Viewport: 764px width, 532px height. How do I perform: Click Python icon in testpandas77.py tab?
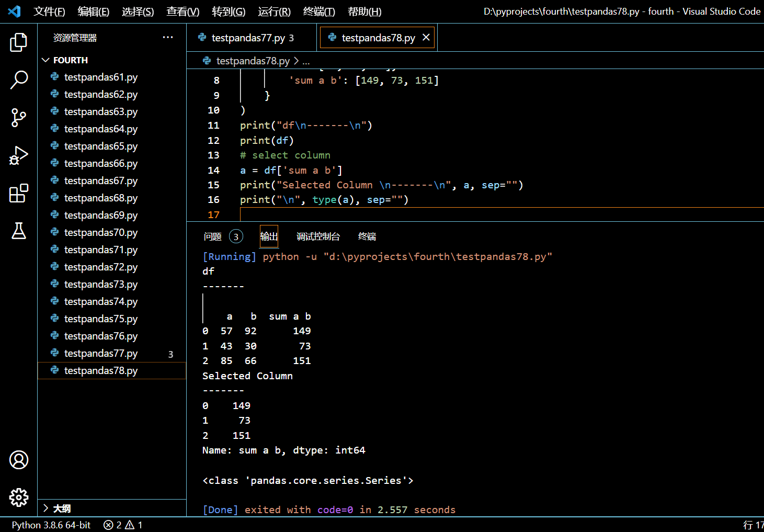coord(202,37)
